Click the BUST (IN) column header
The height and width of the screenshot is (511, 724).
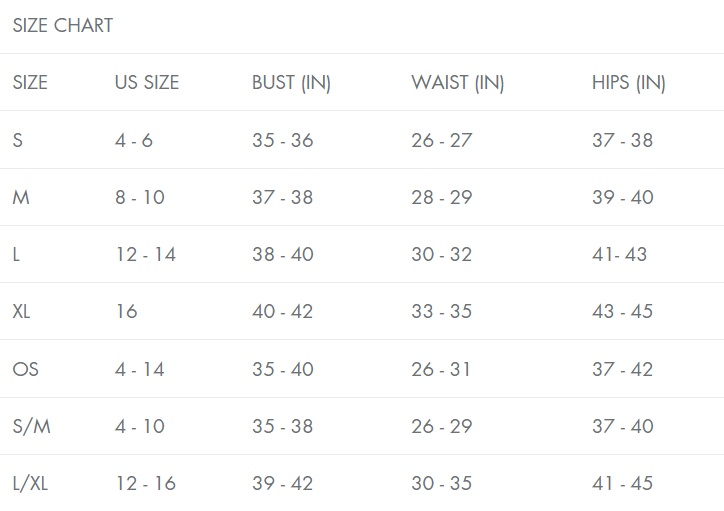tap(291, 83)
